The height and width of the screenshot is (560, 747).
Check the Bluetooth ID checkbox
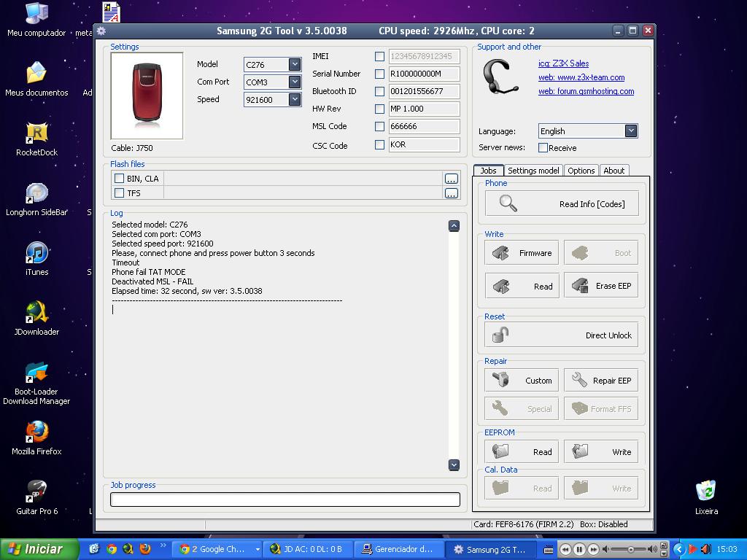point(379,91)
